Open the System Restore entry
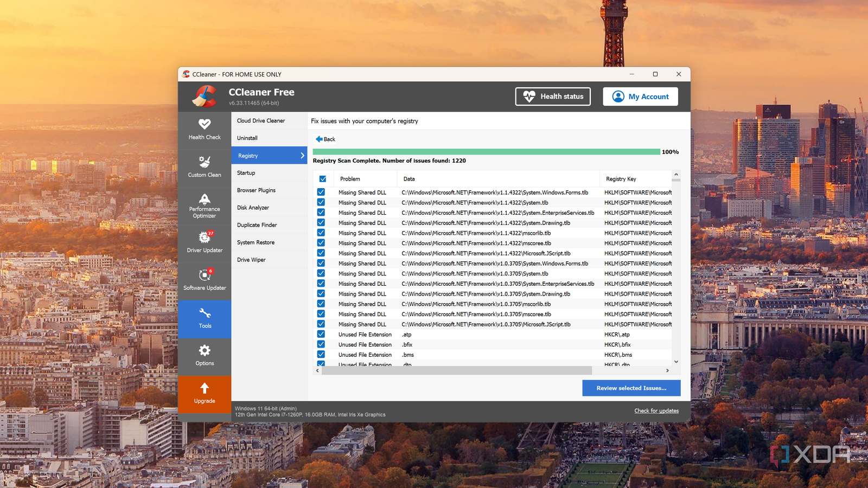This screenshot has height=488, width=868. tap(269, 242)
